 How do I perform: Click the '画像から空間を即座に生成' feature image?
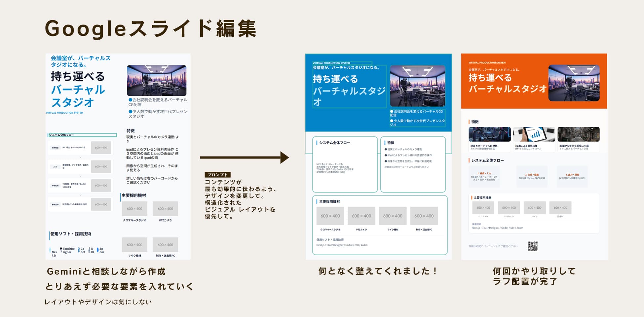pos(579,134)
